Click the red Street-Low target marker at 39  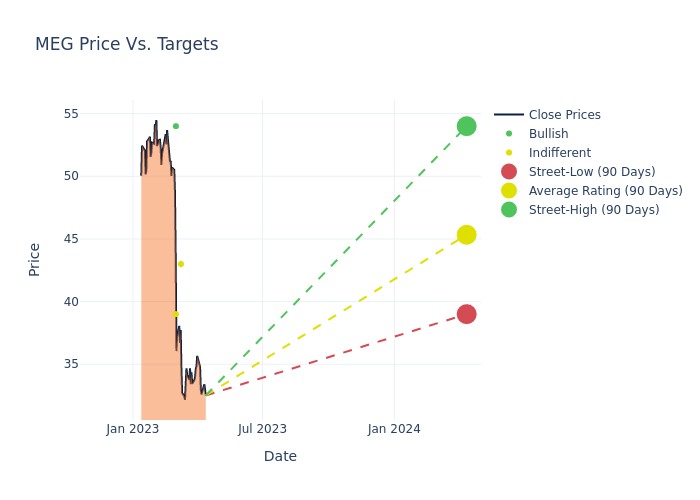click(466, 314)
